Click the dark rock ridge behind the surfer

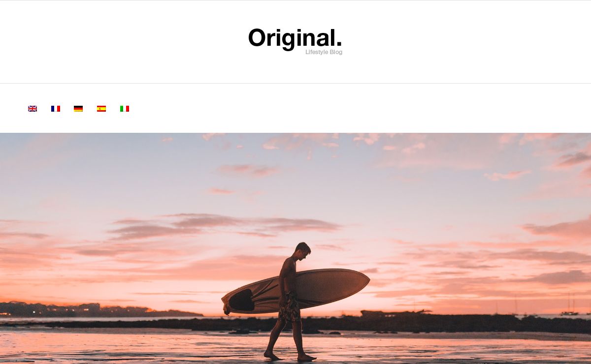[x=295, y=324]
